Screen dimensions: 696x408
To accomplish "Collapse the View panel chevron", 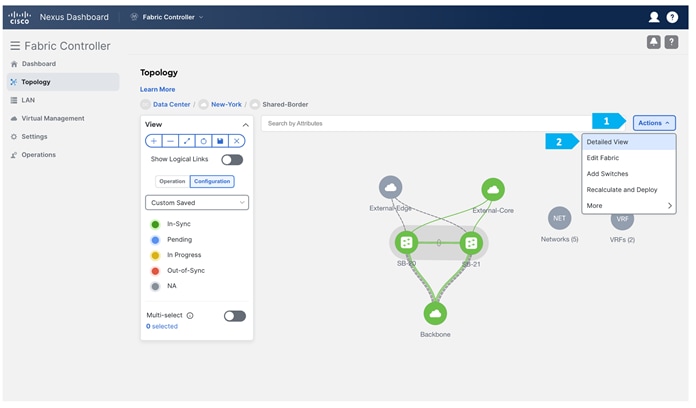I will coord(245,125).
